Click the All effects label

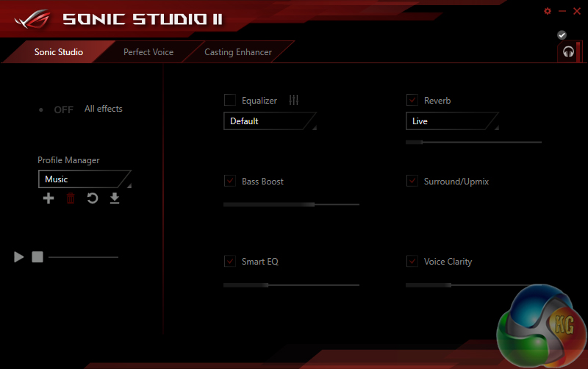tap(104, 109)
